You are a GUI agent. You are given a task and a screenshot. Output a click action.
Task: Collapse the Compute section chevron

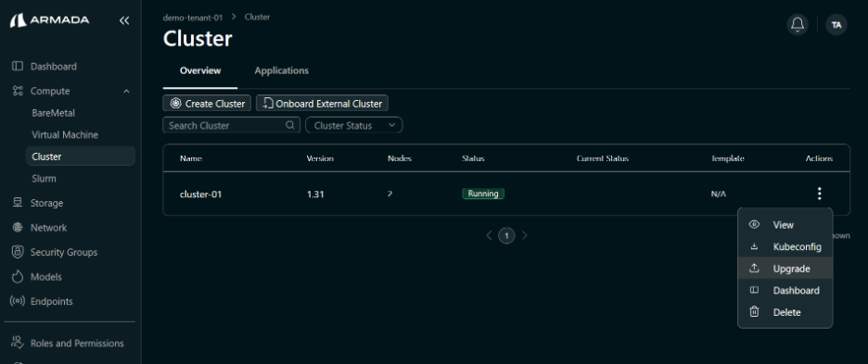coord(126,91)
